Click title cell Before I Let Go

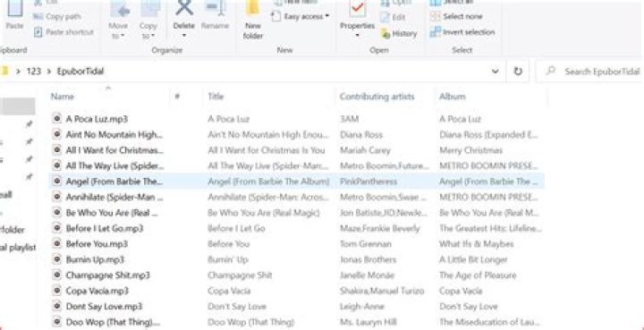pos(236,228)
